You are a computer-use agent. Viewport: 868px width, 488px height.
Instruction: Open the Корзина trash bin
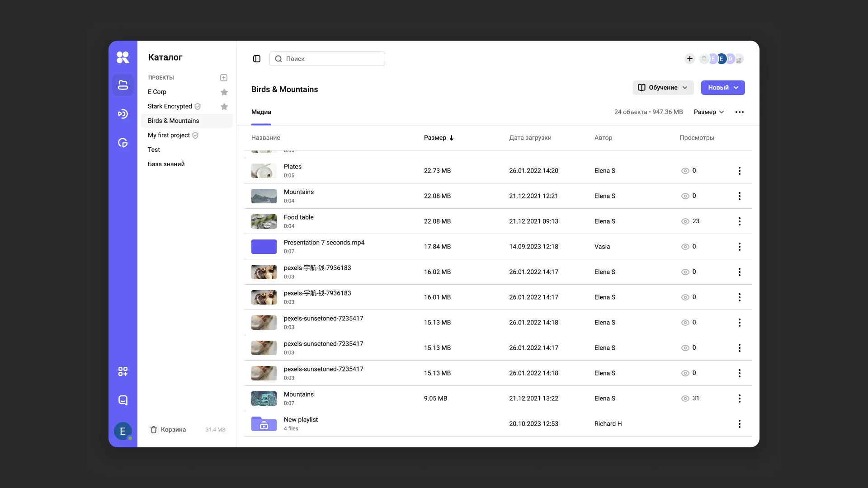[x=168, y=430]
